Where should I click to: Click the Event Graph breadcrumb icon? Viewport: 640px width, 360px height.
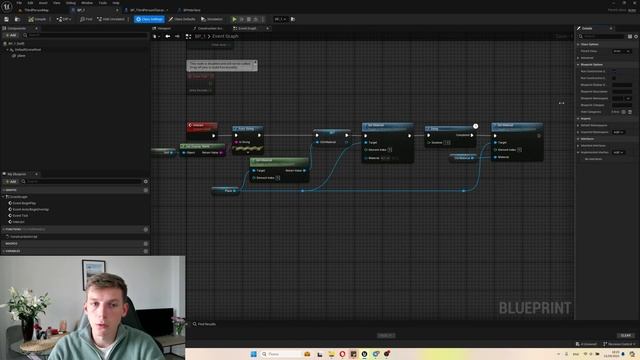pos(188,36)
